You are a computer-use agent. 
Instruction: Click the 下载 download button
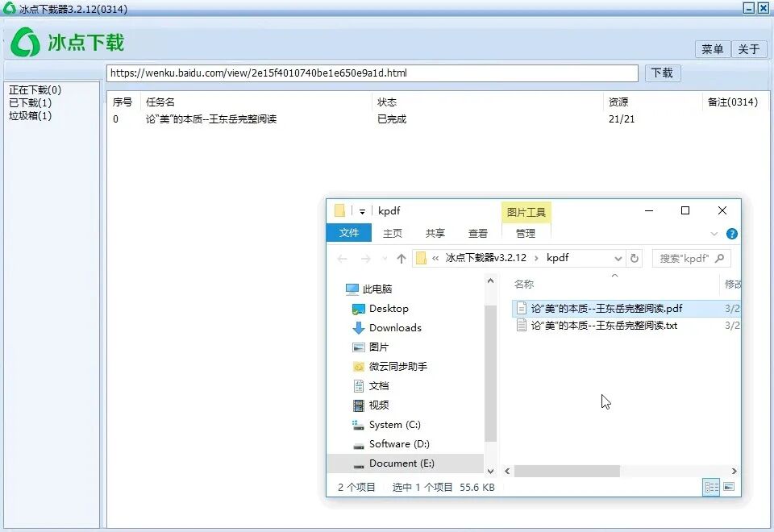(x=663, y=73)
